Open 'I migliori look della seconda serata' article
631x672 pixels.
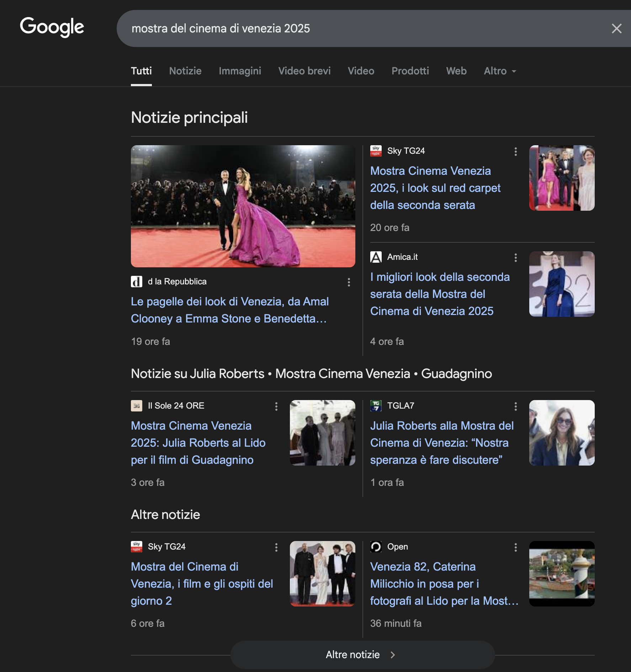point(440,294)
